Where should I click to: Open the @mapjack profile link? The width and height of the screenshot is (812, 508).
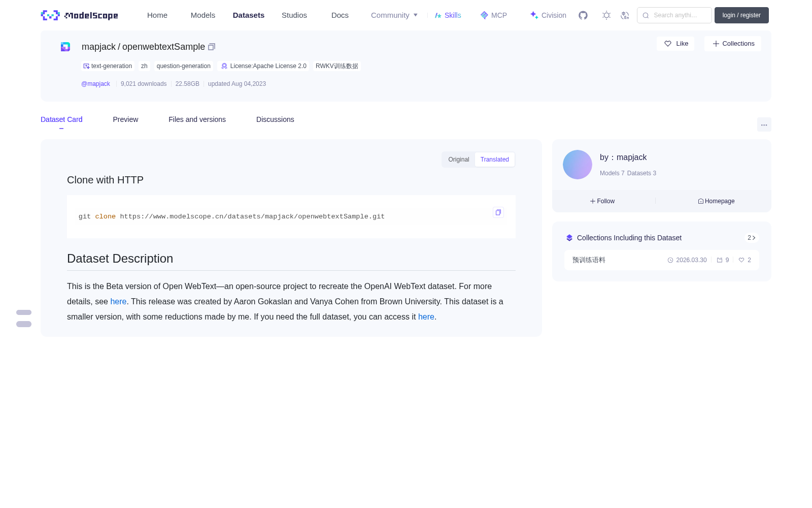[95, 84]
